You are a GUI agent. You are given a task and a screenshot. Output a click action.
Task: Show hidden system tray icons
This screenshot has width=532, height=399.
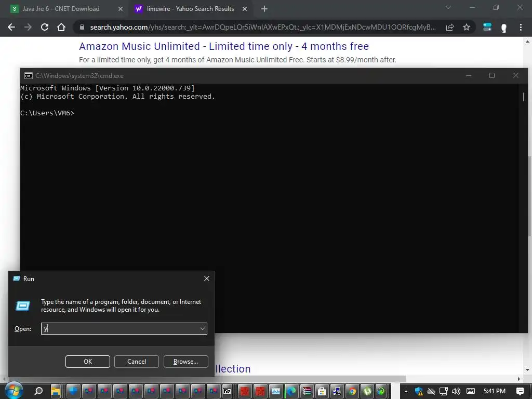click(406, 391)
